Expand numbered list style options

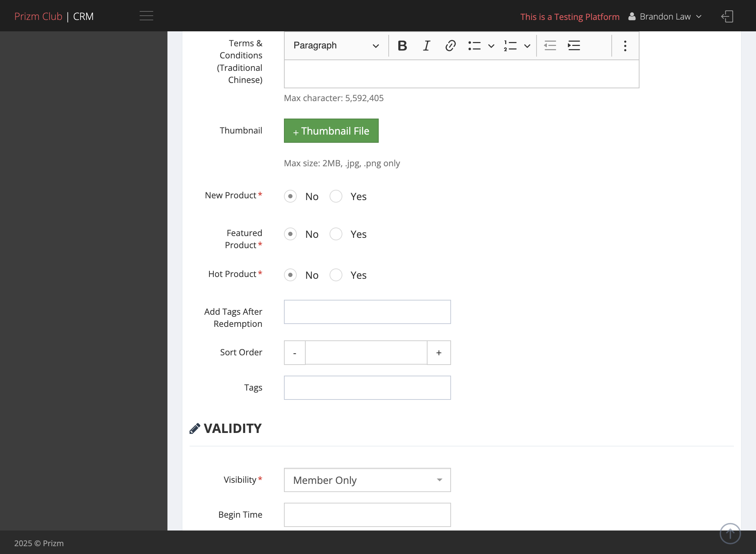tap(527, 46)
